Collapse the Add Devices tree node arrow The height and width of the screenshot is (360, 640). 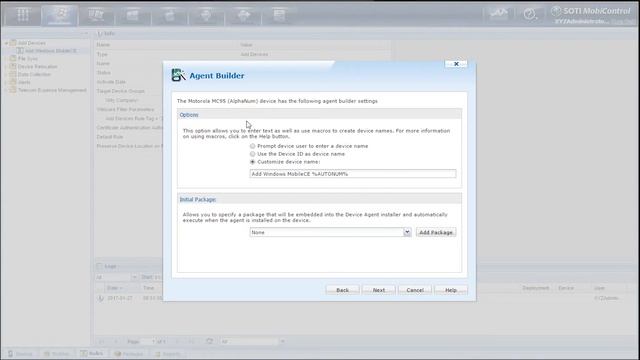7,43
